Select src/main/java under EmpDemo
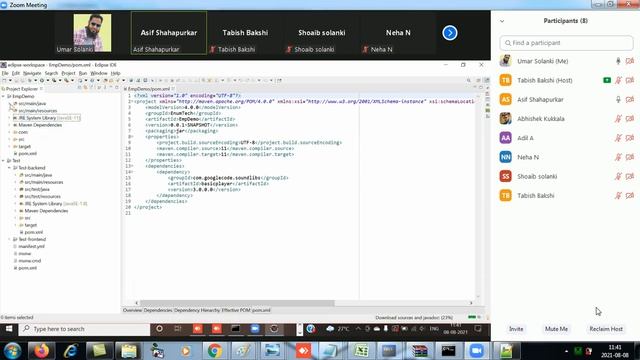 32,104
